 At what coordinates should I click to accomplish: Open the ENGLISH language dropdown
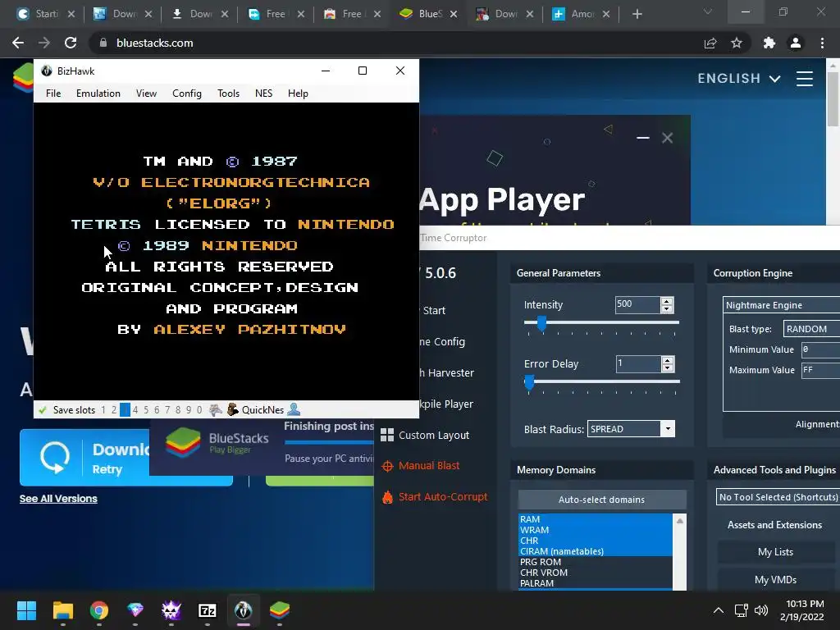click(739, 79)
